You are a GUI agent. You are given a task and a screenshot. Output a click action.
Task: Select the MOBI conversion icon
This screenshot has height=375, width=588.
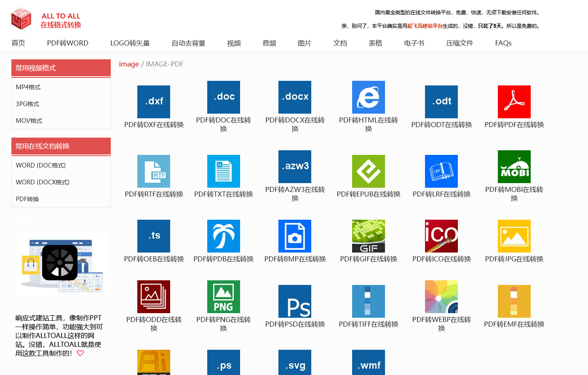[x=513, y=167]
